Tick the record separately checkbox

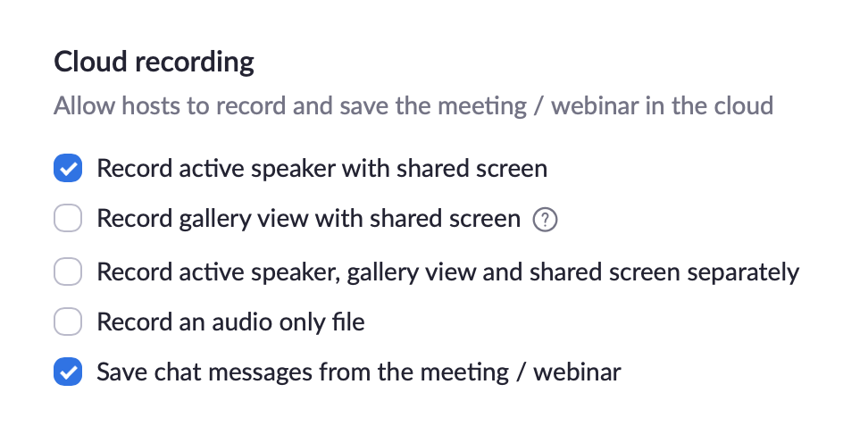[x=68, y=272]
